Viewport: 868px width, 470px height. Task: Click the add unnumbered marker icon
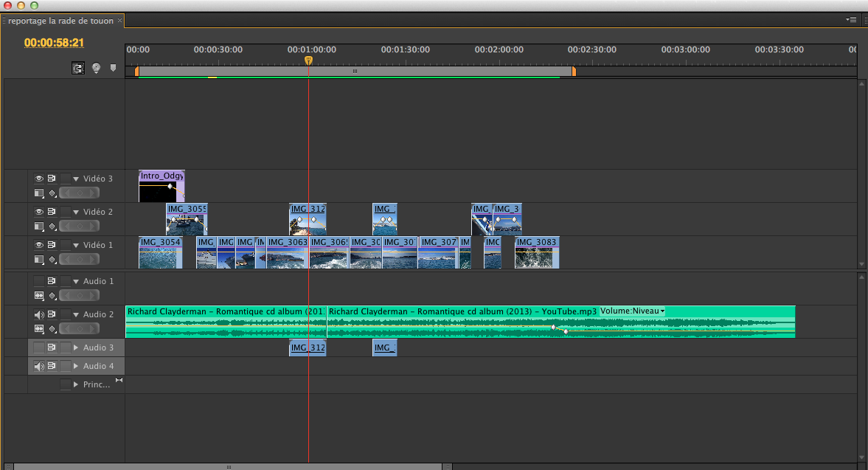113,69
